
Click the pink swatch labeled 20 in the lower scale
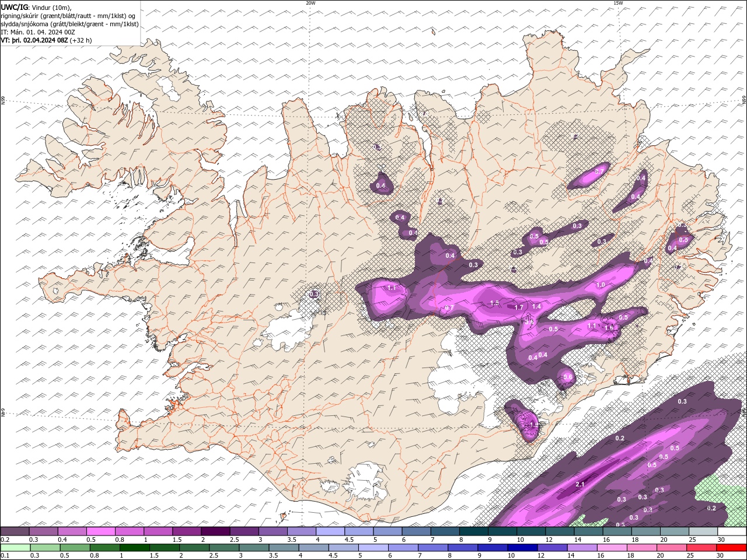[x=671, y=548]
